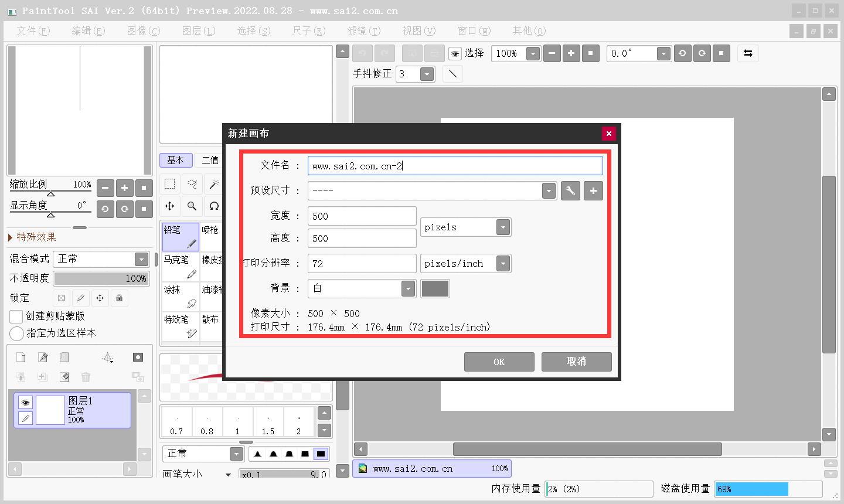
Task: Choose the 马克笔 marker brush
Action: click(181, 267)
